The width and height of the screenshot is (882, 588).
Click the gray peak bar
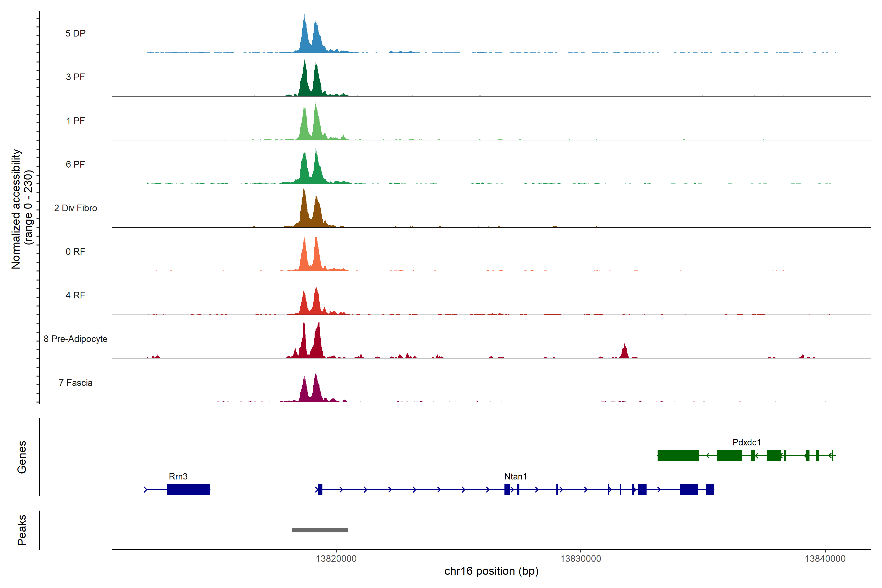pos(320,530)
